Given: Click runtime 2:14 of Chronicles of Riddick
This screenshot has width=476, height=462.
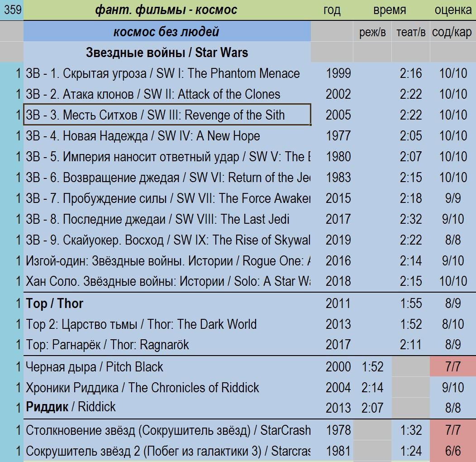Looking at the screenshot, I should click(372, 388).
